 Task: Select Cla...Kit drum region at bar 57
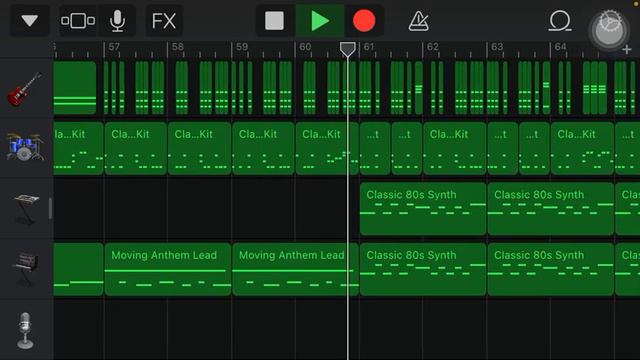coord(136,149)
